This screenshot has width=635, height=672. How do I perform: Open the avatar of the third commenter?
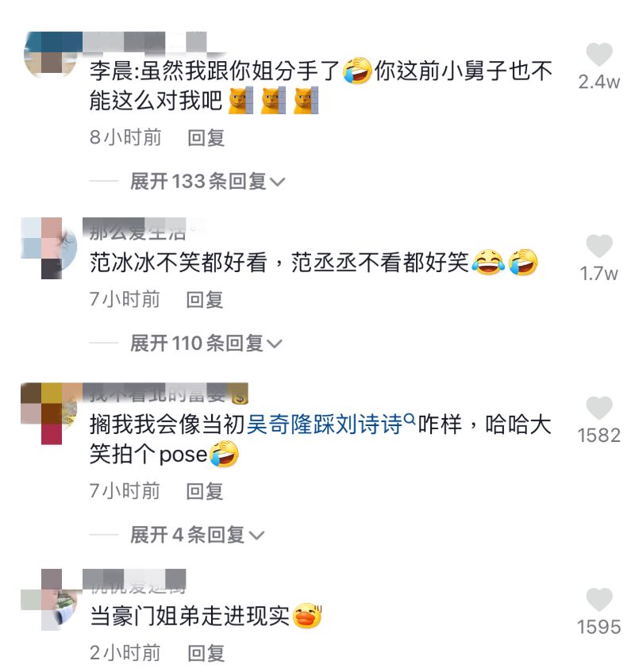point(49,413)
